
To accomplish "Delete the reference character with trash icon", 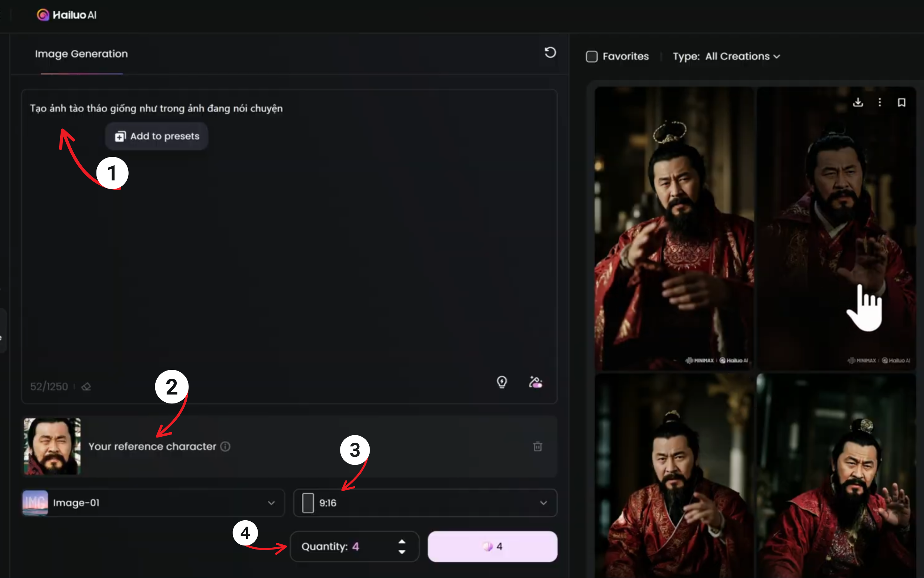I will (537, 446).
